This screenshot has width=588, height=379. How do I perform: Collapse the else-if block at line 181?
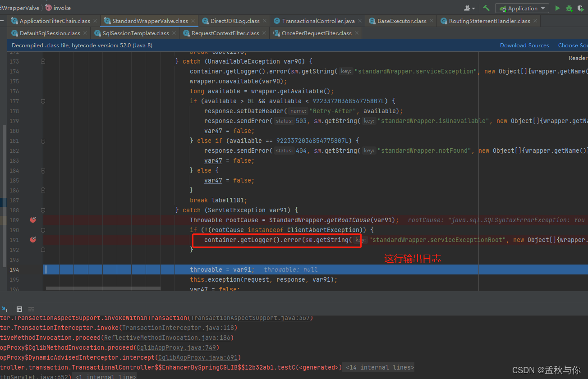[x=43, y=141]
